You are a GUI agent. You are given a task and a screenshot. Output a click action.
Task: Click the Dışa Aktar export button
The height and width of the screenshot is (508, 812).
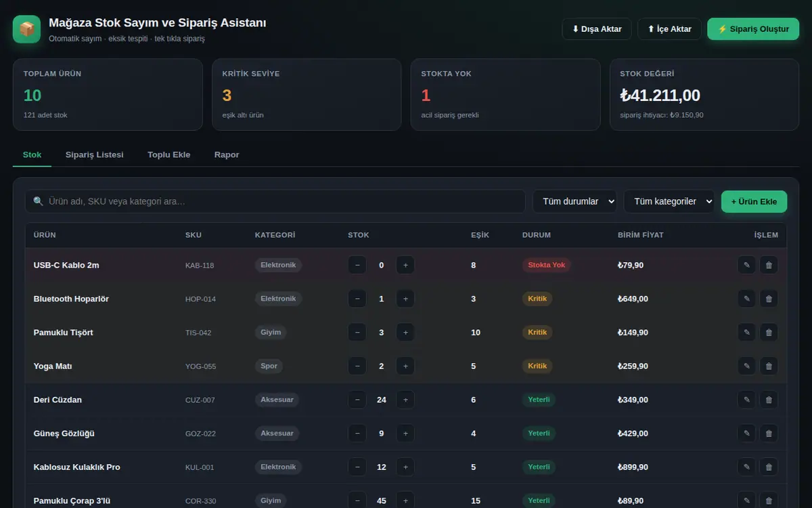click(597, 29)
